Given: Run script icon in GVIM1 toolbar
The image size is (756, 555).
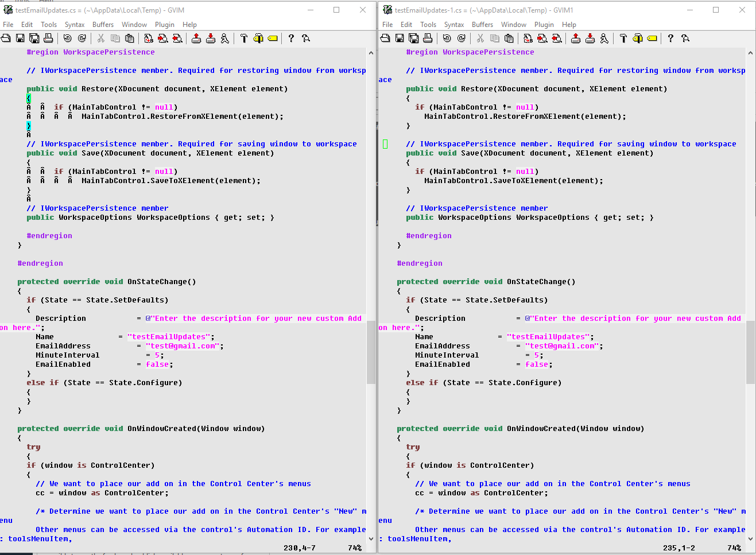Looking at the screenshot, I should pos(604,38).
